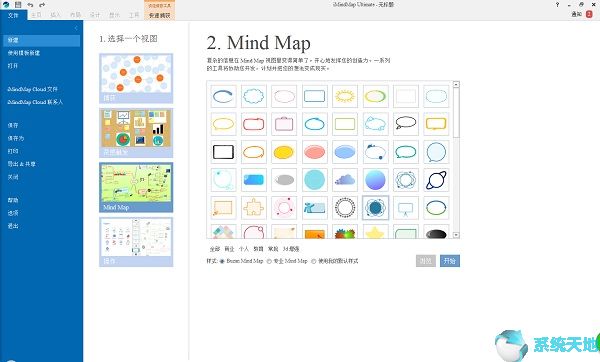Collapse the blue file sidebar with chevron
Image resolution: width=600 pixels, height=362 pixels.
click(76, 28)
